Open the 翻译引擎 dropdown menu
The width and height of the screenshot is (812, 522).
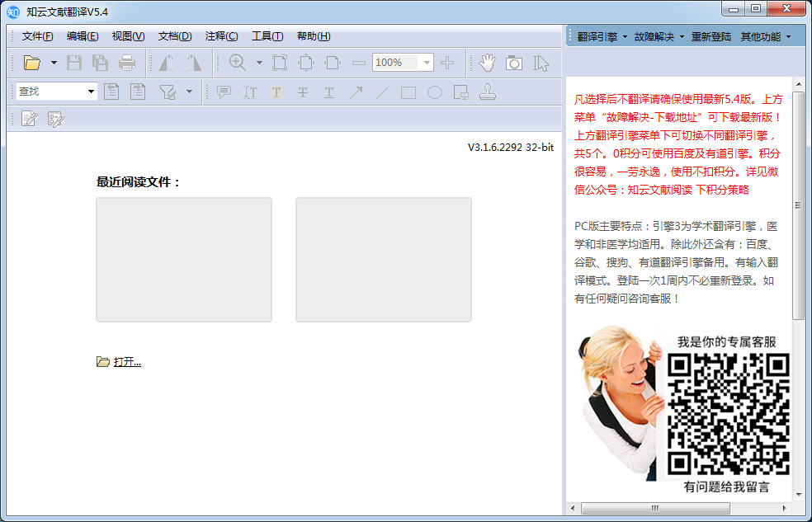click(596, 36)
